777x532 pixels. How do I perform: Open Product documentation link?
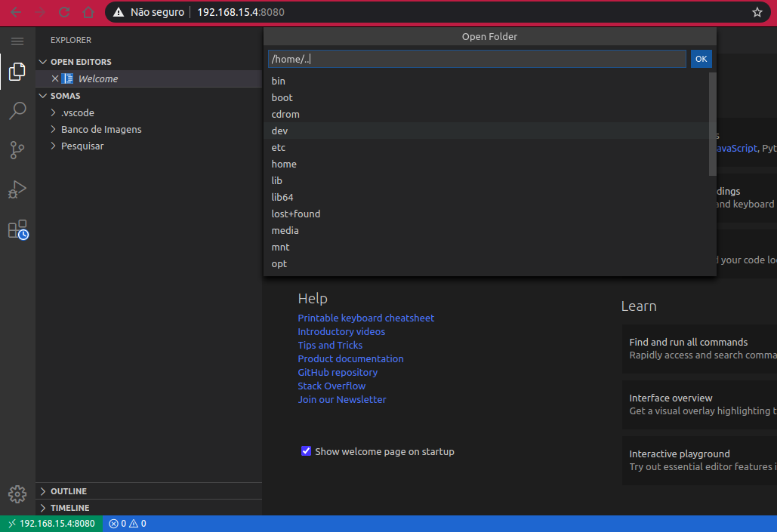click(350, 358)
